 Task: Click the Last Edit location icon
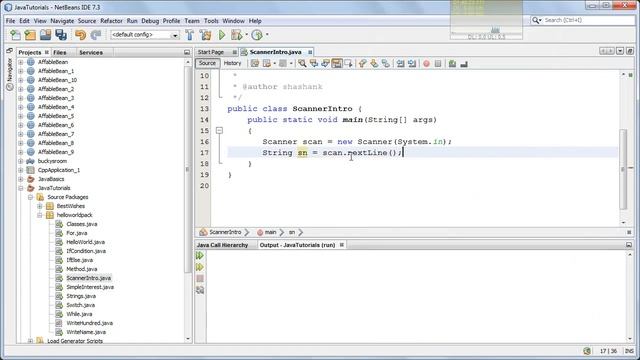coord(255,64)
